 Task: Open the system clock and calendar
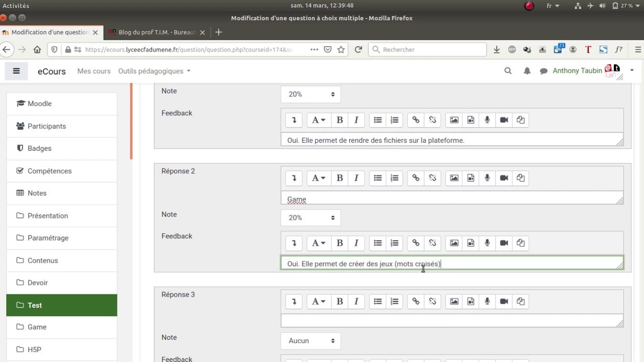pos(322,6)
